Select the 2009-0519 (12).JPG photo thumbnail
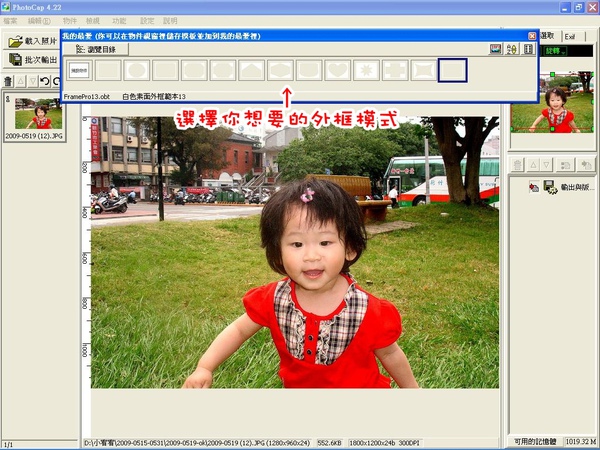 pyautogui.click(x=34, y=116)
